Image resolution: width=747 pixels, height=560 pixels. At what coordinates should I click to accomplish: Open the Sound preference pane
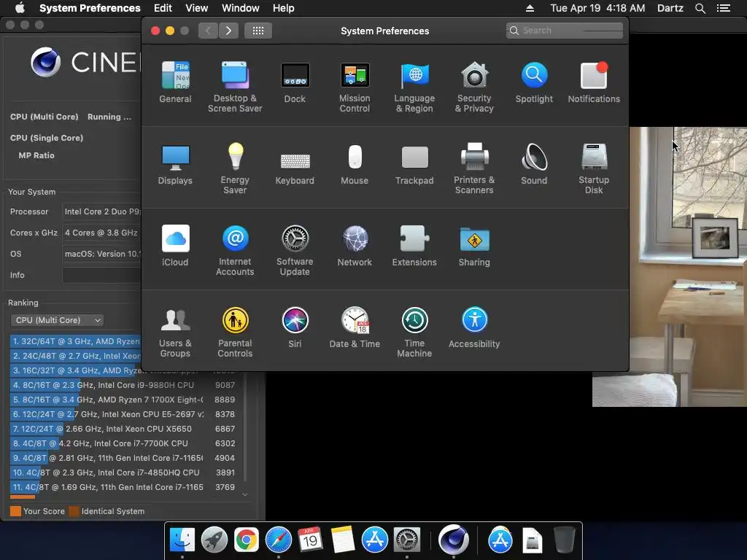pos(534,164)
